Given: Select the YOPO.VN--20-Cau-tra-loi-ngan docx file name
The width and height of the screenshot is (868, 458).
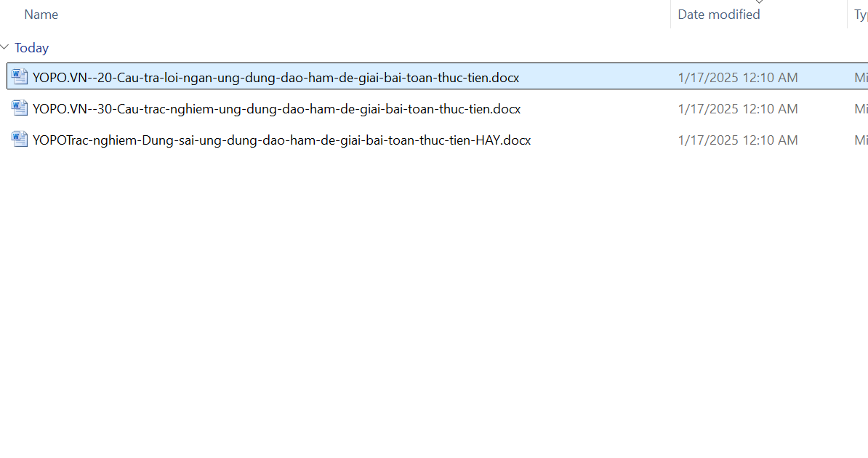Looking at the screenshot, I should 276,77.
